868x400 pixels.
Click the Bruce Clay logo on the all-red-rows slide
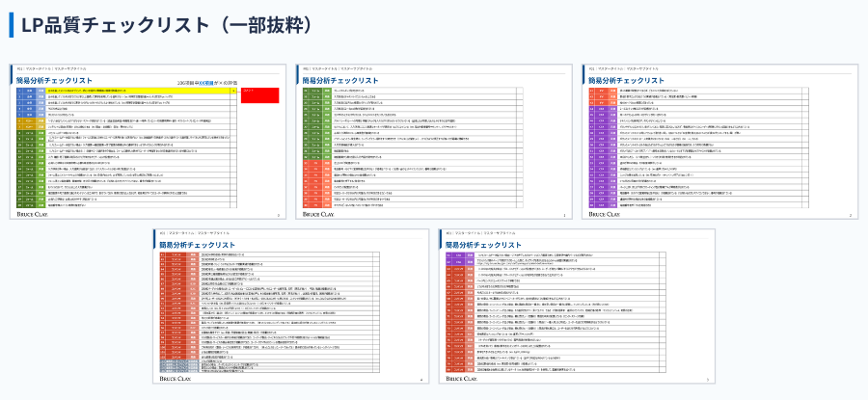pos(175,379)
